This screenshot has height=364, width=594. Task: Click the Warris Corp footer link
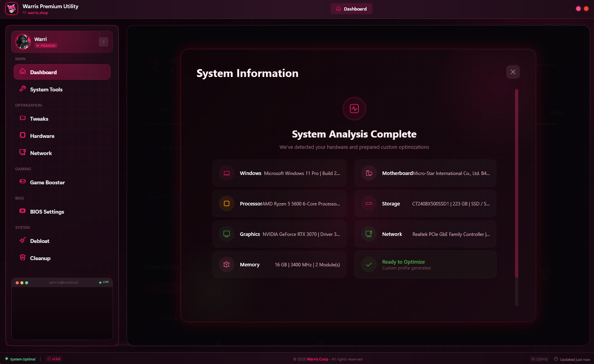click(317, 359)
